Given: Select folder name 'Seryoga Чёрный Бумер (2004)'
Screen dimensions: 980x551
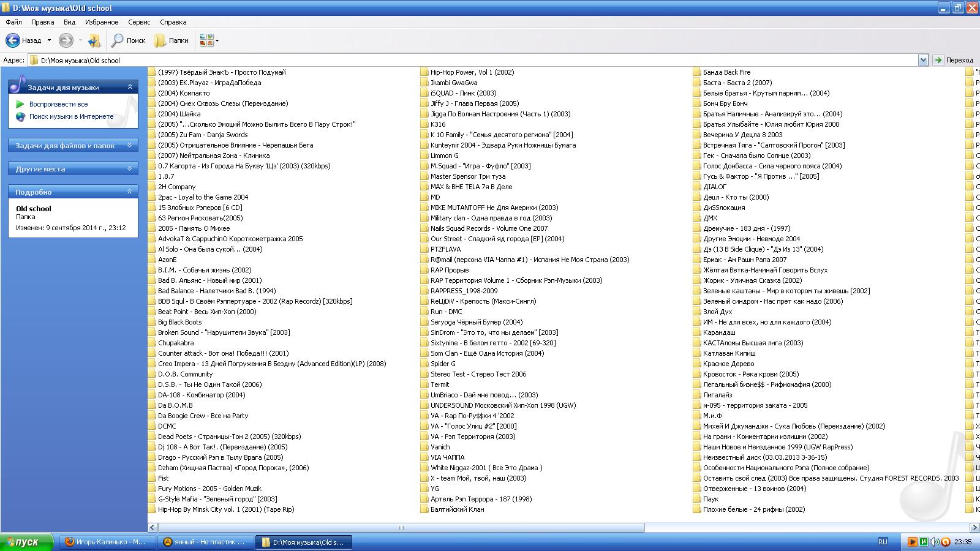Looking at the screenshot, I should pyautogui.click(x=477, y=322).
